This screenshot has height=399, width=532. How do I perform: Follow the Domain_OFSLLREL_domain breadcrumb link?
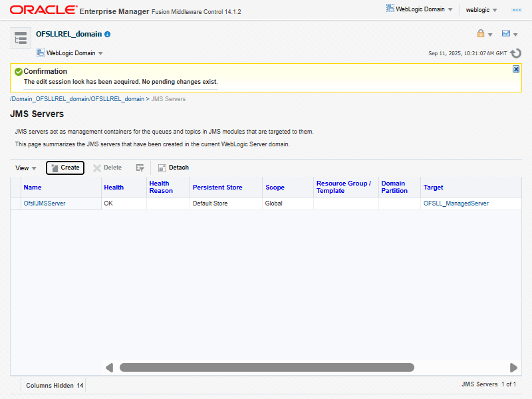click(x=77, y=98)
